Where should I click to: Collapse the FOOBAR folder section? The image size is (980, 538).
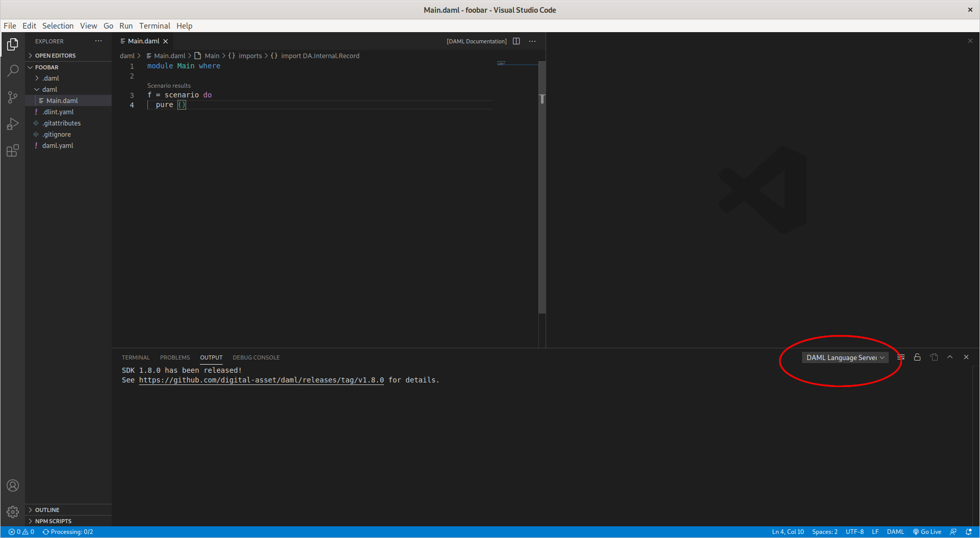point(68,67)
